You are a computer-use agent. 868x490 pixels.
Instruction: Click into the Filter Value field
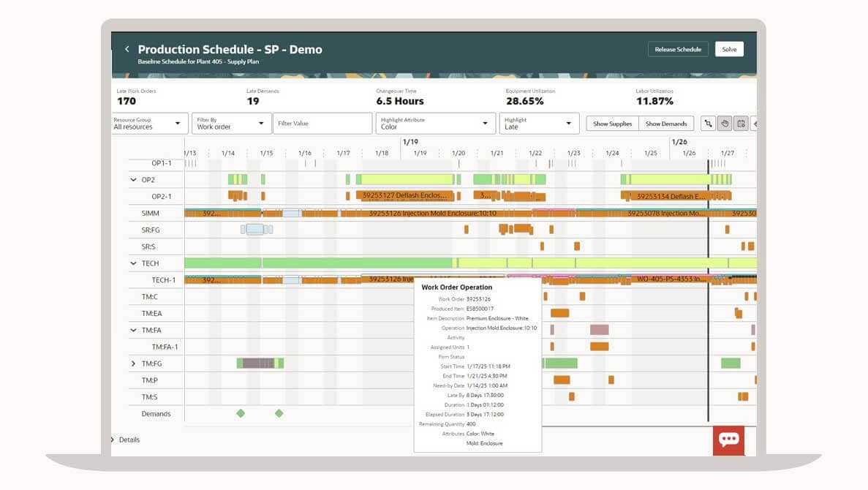pos(322,124)
